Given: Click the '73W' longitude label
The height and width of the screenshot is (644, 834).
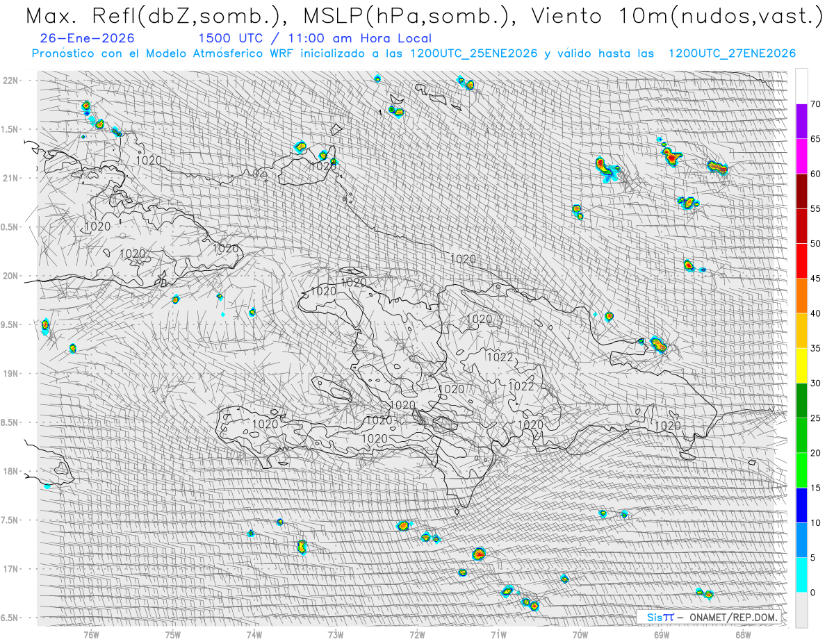Looking at the screenshot, I should [336, 635].
